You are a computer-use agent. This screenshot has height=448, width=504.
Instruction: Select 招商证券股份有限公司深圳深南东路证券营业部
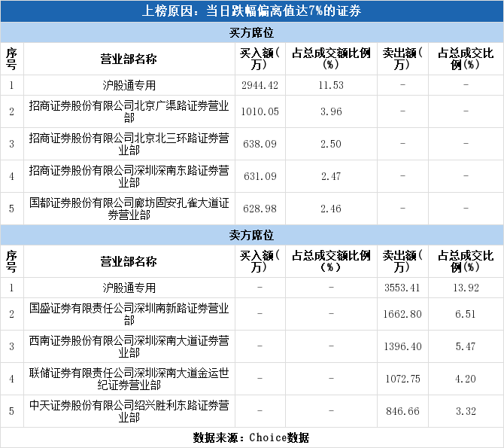[129, 176]
